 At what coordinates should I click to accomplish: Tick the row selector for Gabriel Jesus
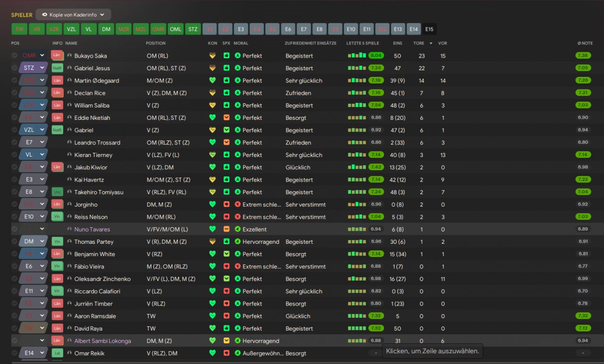15,68
